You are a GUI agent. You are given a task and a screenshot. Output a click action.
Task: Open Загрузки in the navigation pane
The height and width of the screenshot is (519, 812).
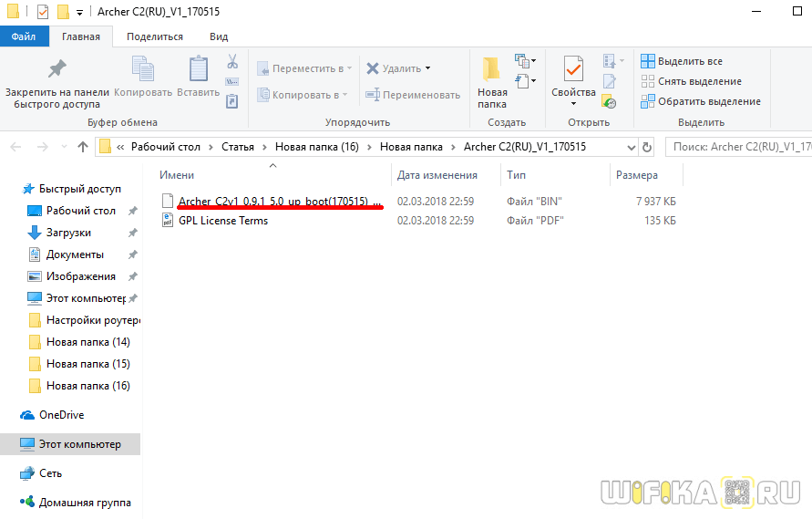click(x=68, y=233)
